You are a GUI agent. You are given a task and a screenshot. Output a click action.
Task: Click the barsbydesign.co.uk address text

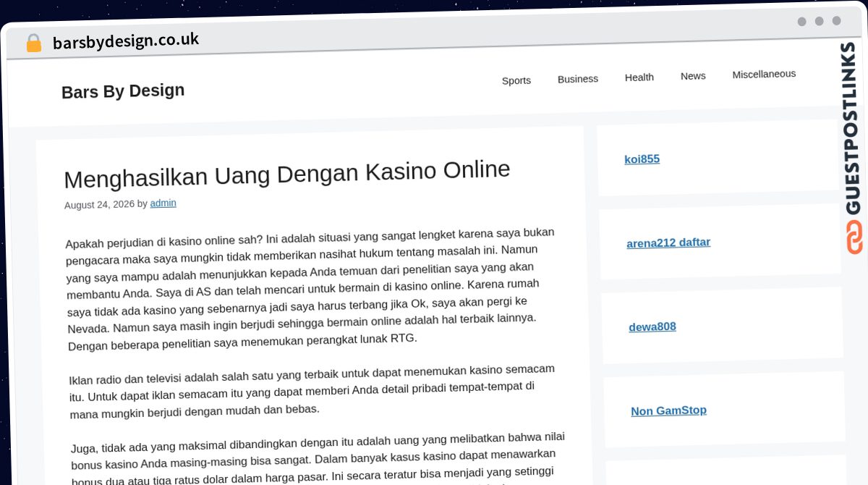[126, 41]
